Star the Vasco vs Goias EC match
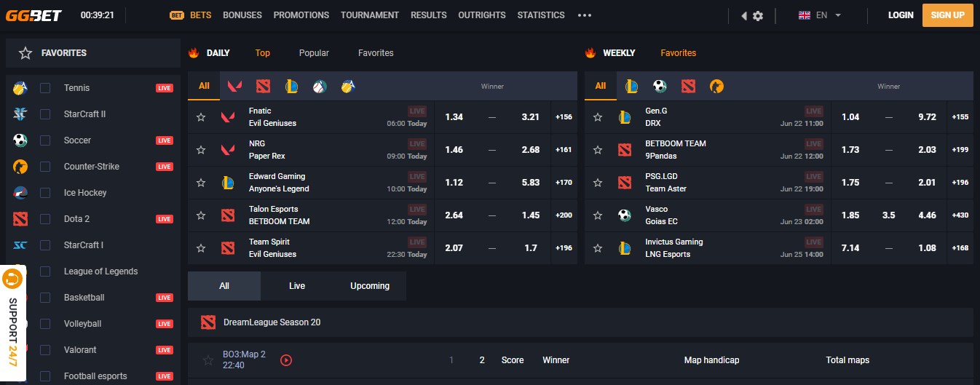 [x=598, y=215]
